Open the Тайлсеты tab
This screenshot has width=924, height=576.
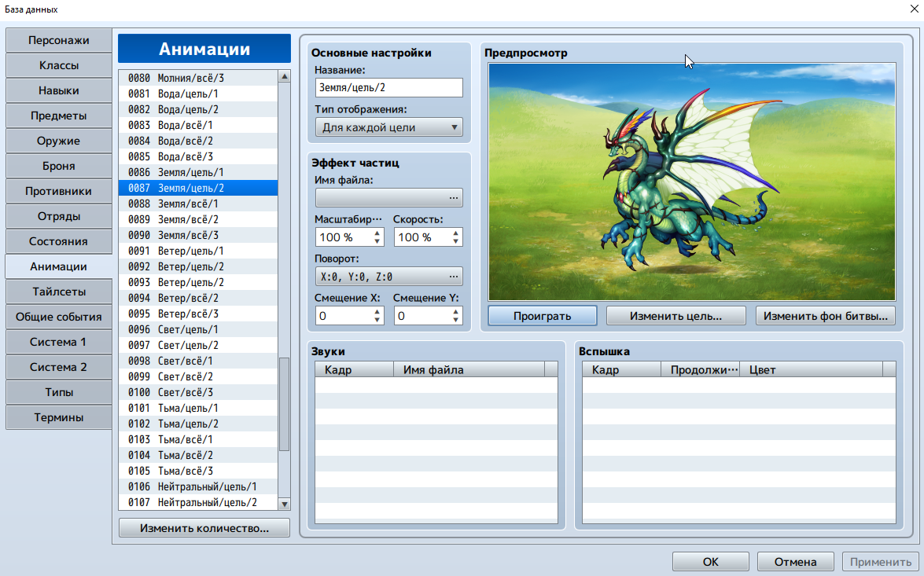click(x=59, y=292)
